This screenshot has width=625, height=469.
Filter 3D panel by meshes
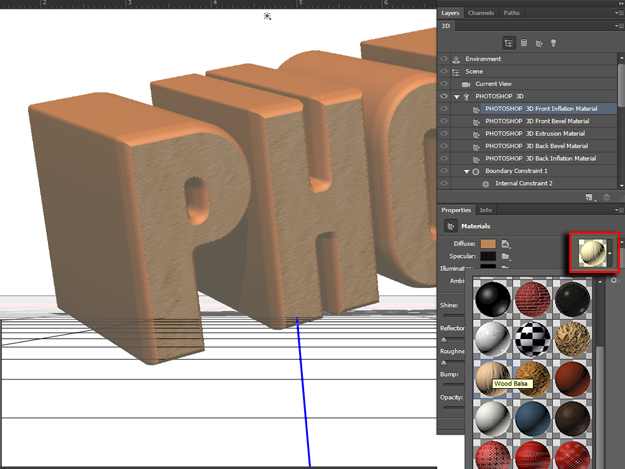(x=523, y=43)
